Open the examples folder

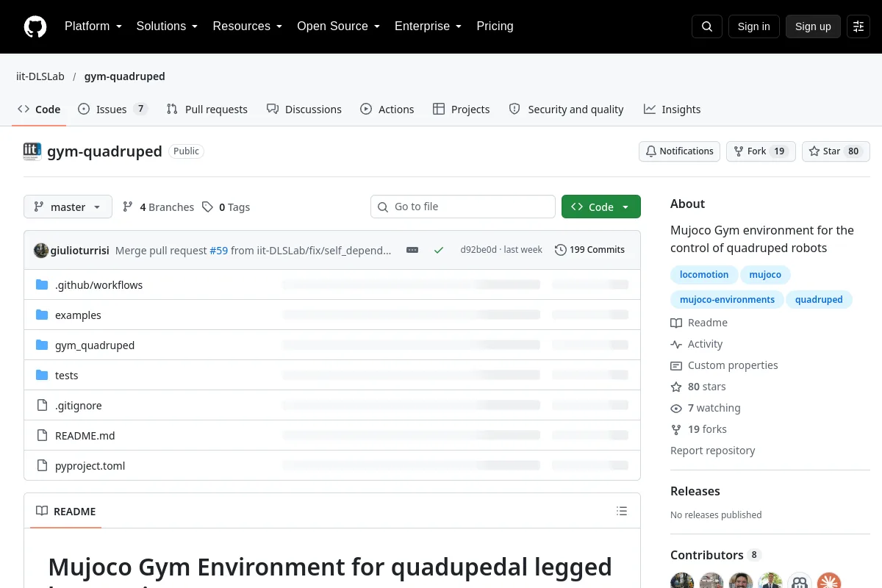(78, 315)
